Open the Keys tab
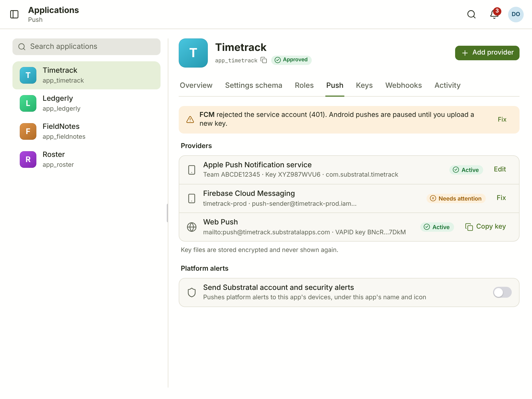Viewport: 532px width, 399px height. (364, 85)
